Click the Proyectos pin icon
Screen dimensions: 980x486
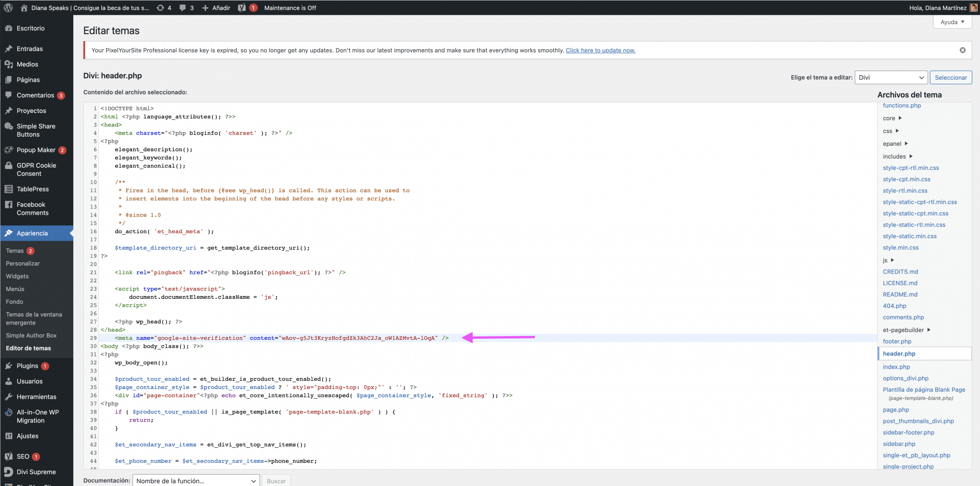[9, 111]
